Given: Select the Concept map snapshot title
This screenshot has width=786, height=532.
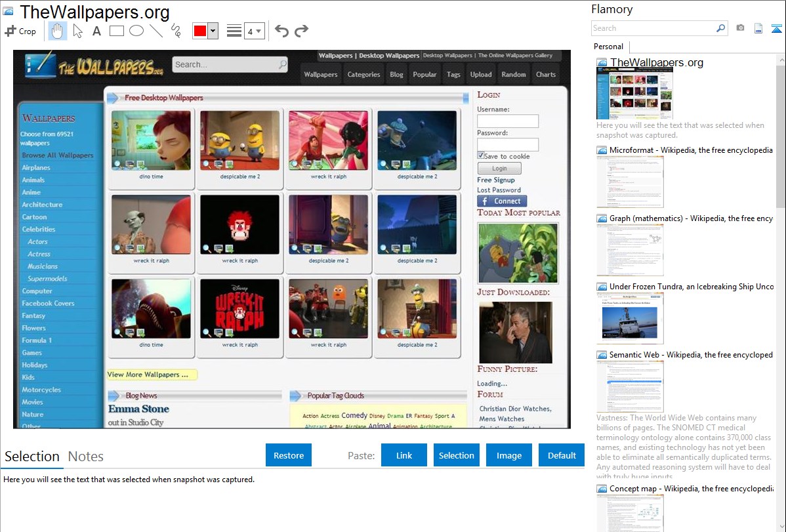Looking at the screenshot, I should [x=691, y=488].
